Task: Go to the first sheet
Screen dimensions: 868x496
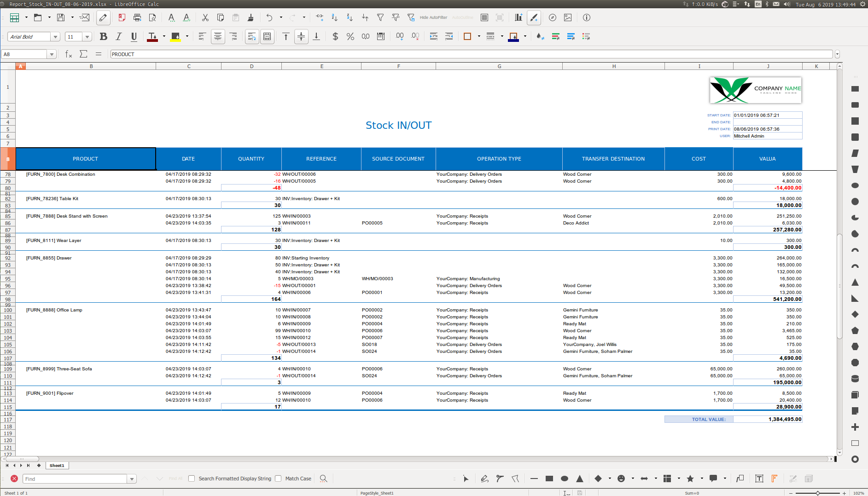Action: (7, 466)
